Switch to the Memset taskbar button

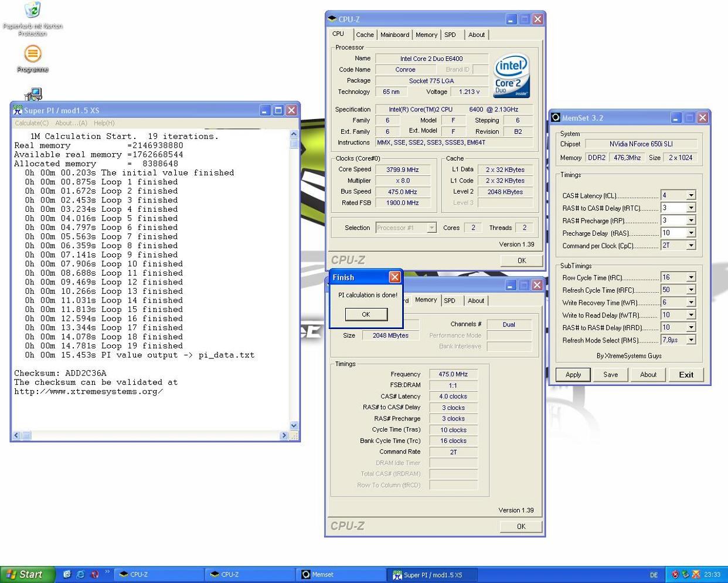click(342, 575)
